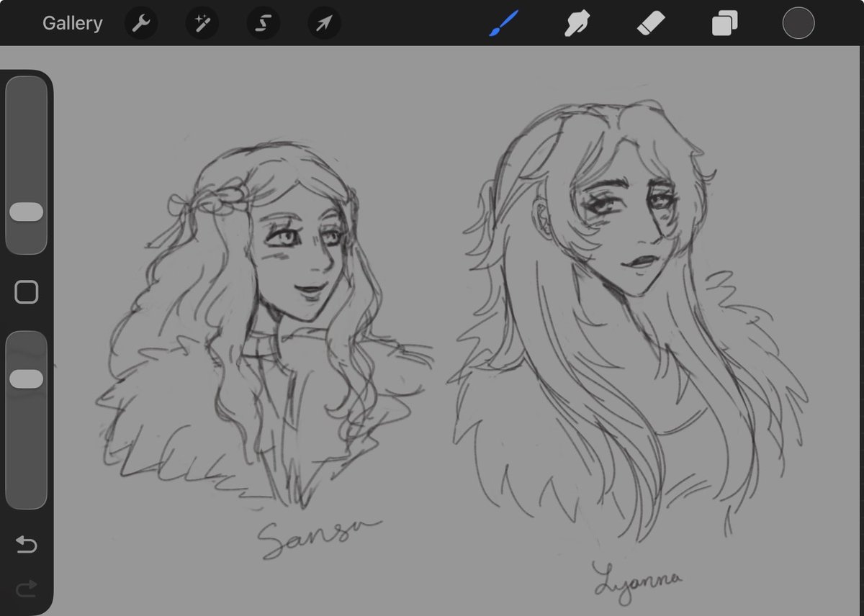
Task: Tap the square Modify button in sidebar
Action: (27, 292)
